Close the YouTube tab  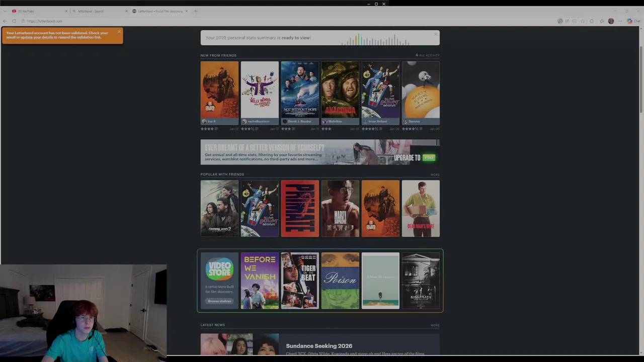tap(66, 11)
